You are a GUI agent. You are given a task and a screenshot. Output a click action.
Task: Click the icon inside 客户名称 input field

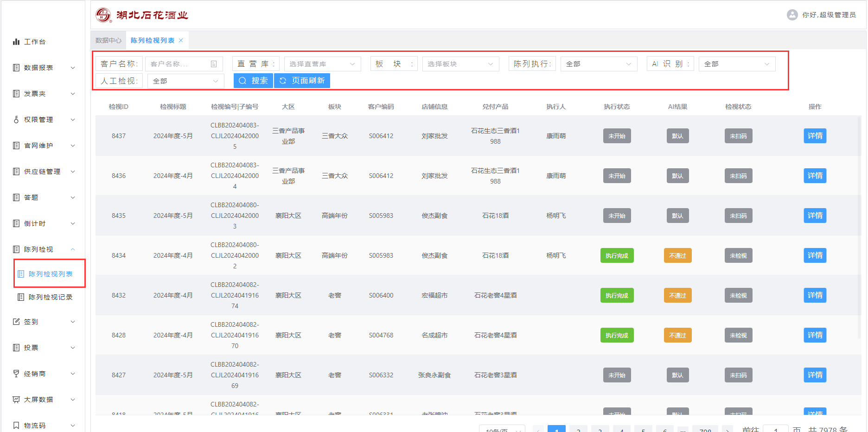click(214, 64)
